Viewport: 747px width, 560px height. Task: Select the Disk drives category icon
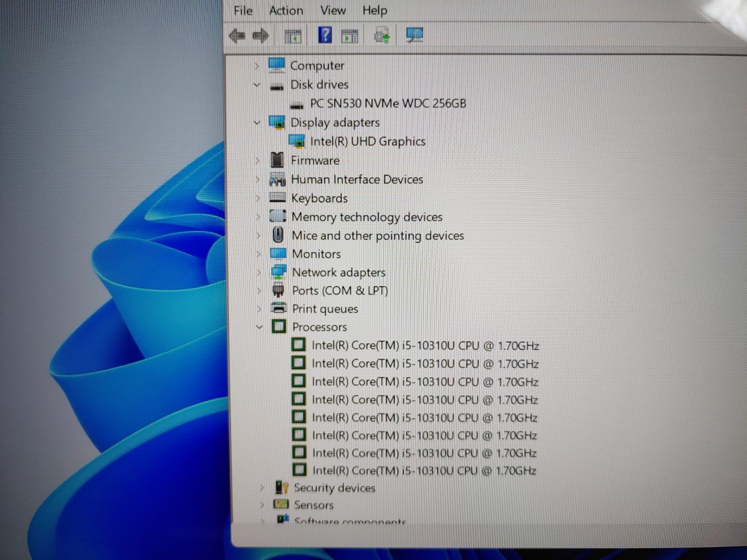pos(278,87)
